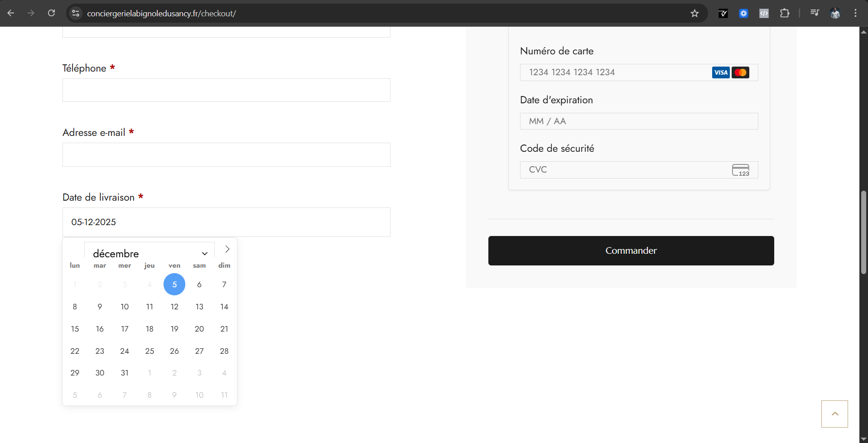This screenshot has width=868, height=443.
Task: Click the page vertical scrollbar thumb
Action: pyautogui.click(x=863, y=232)
